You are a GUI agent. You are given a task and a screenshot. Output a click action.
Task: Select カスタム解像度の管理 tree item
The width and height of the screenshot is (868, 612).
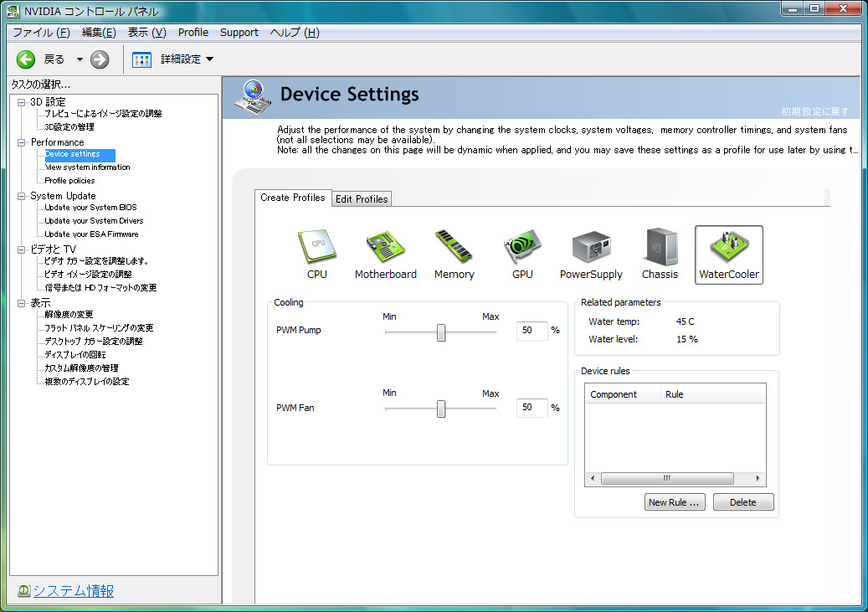(x=81, y=368)
